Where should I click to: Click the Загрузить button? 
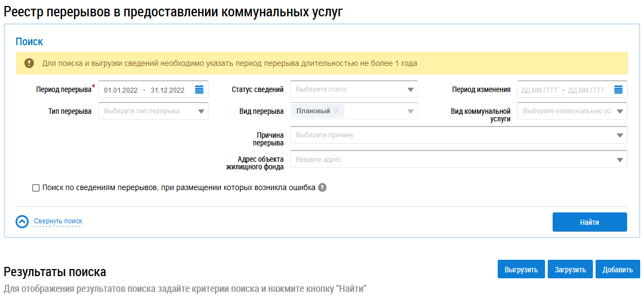click(570, 270)
